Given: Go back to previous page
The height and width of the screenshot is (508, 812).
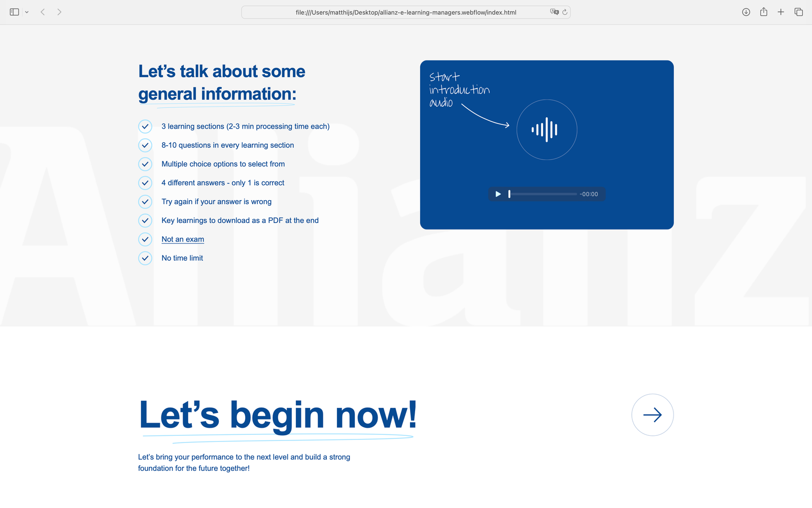Looking at the screenshot, I should tap(43, 12).
